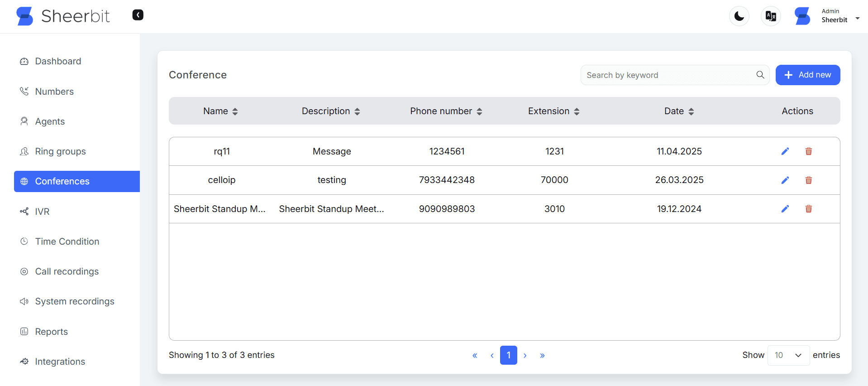Viewport: 868px width, 386px height.
Task: Open the entries per page dropdown
Action: 788,355
